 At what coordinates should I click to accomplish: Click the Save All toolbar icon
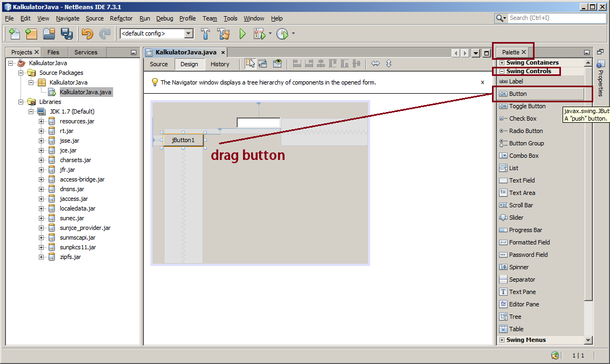coord(66,34)
